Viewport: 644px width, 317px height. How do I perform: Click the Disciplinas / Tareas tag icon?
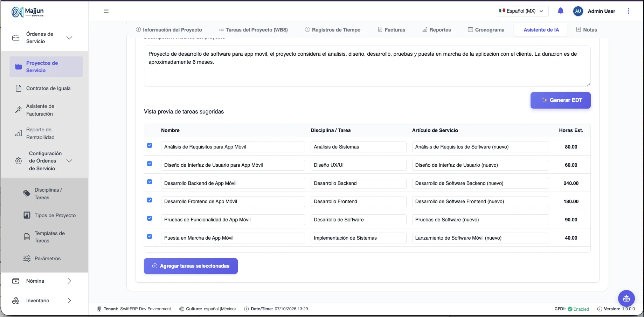point(27,193)
